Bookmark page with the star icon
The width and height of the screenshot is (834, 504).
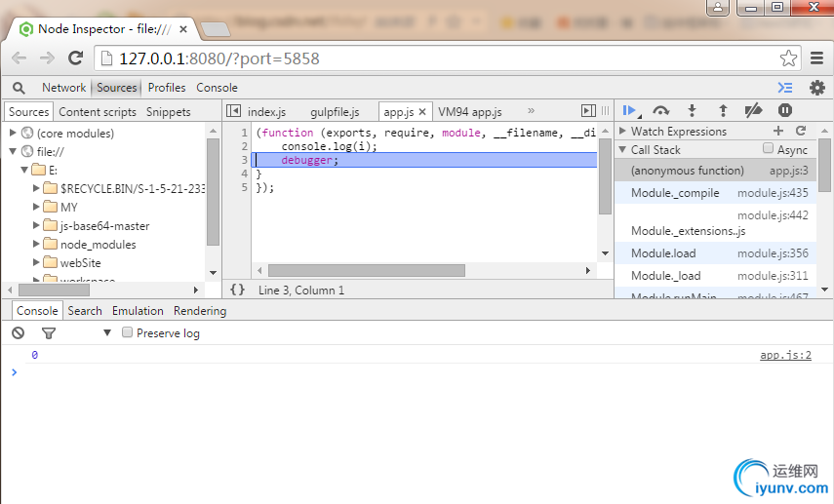tap(788, 58)
